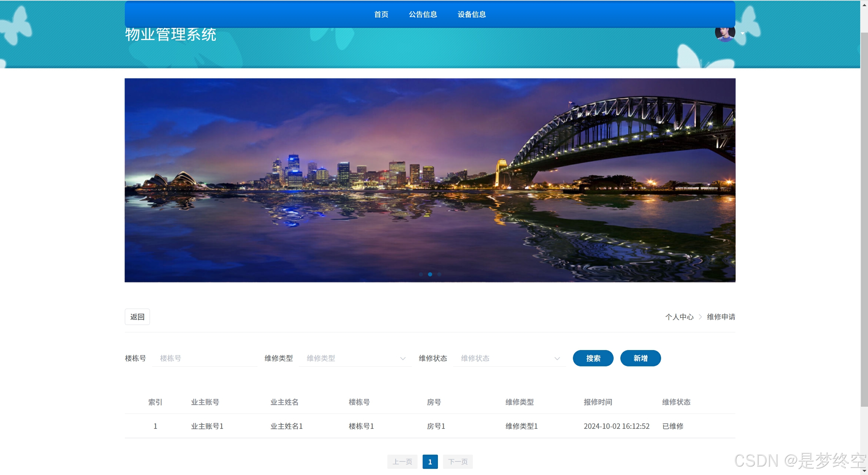868x475 pixels.
Task: Expand the 维修类型 dropdown
Action: coord(355,358)
